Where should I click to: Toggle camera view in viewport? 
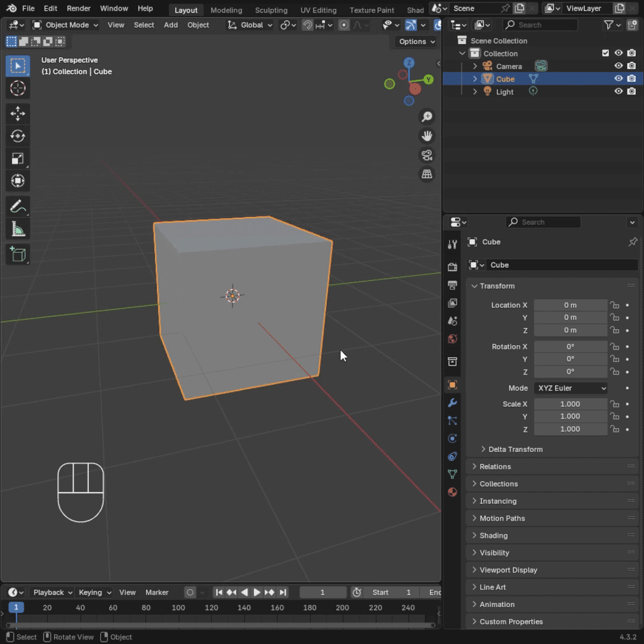click(427, 156)
